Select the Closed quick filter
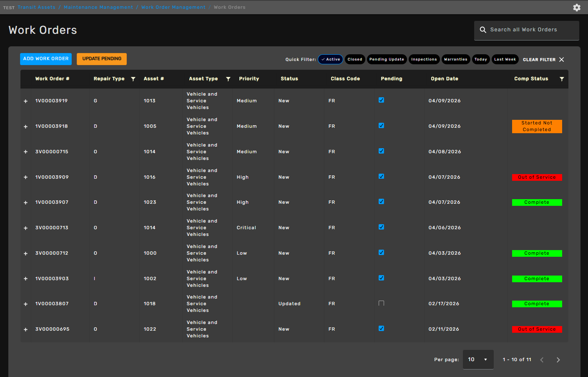Viewport: 588px width, 377px height. coord(355,59)
